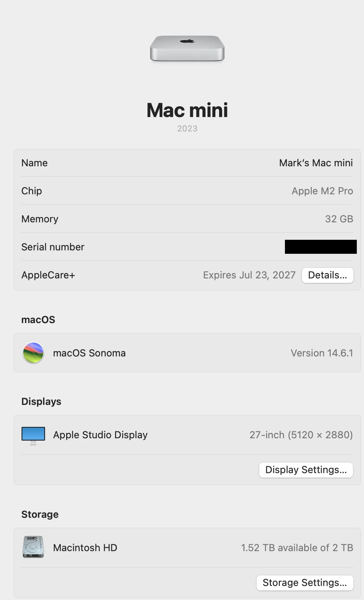The width and height of the screenshot is (364, 600).
Task: Click the macOS Sonoma label
Action: click(x=89, y=353)
